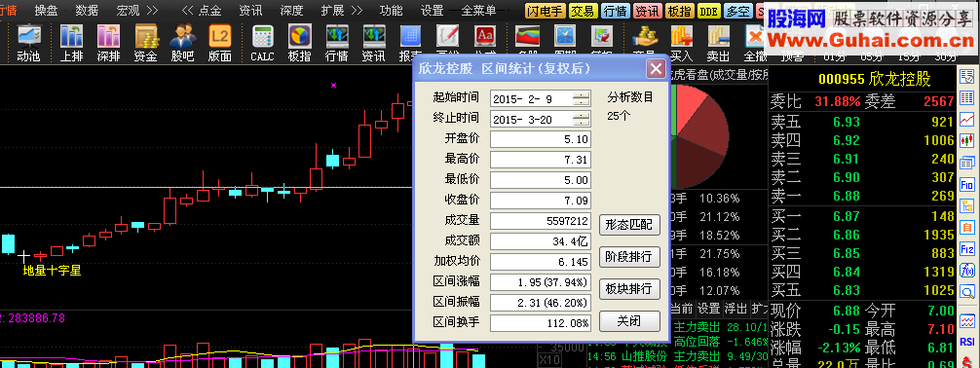This screenshot has height=368, width=980.
Task: Open the 动池 toolbar icon
Action: coord(29,43)
